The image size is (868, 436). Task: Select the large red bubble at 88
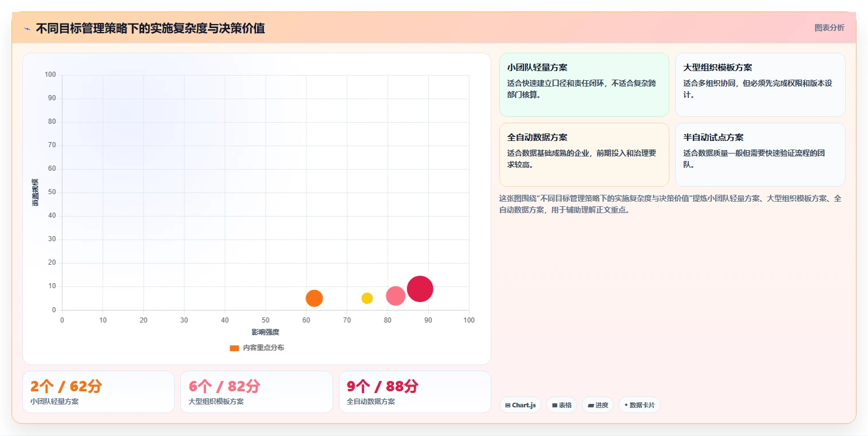click(x=420, y=289)
